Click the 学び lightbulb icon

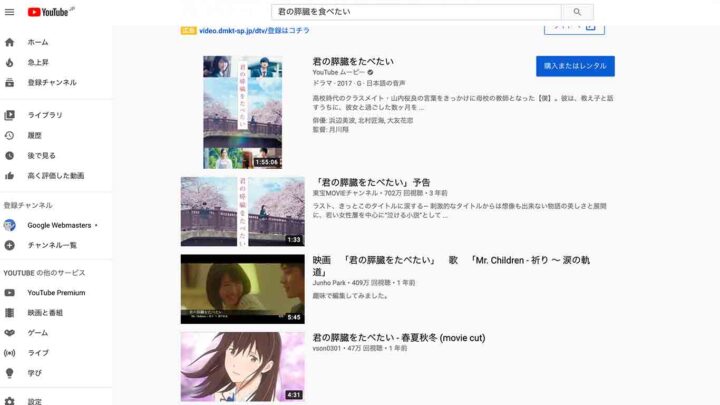10,373
